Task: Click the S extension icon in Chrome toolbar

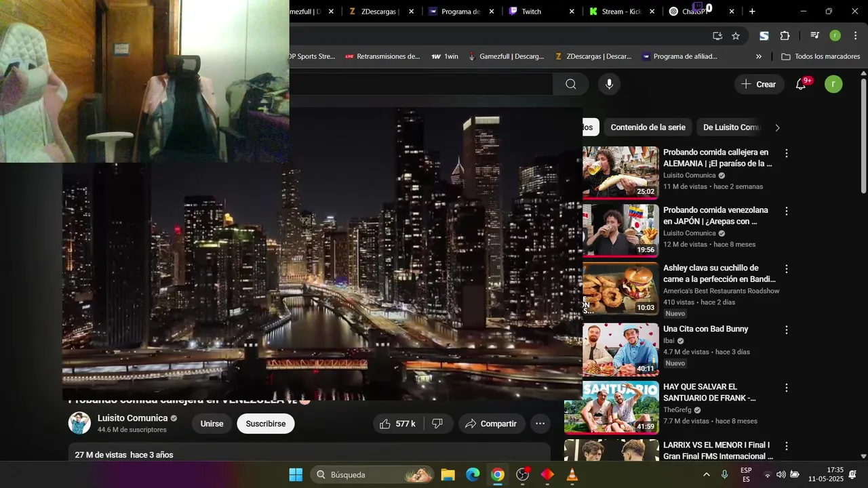Action: [x=764, y=36]
